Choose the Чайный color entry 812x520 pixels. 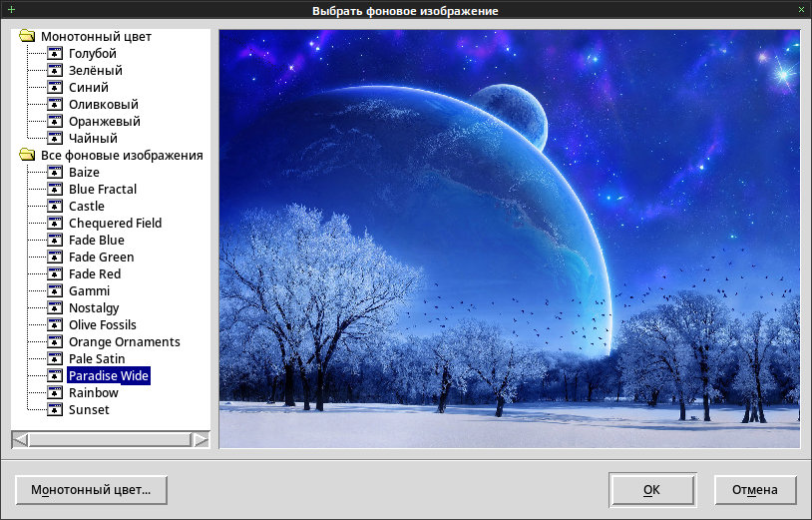click(x=93, y=139)
